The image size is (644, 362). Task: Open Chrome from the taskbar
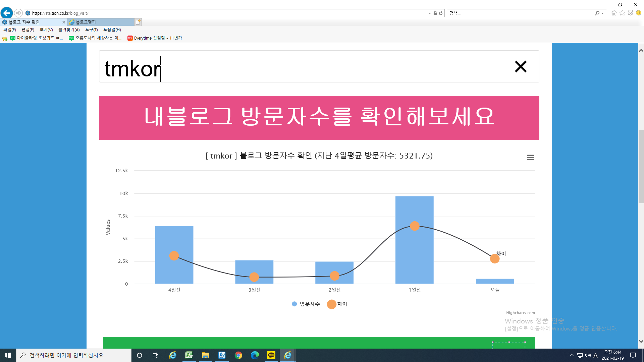click(238, 355)
